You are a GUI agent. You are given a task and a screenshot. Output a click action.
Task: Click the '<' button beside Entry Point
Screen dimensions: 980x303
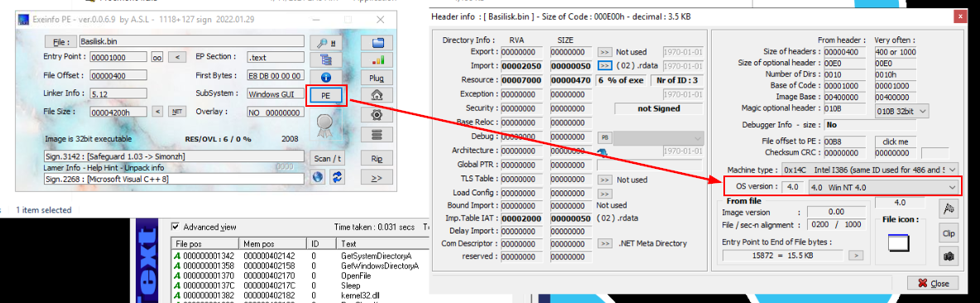(177, 57)
